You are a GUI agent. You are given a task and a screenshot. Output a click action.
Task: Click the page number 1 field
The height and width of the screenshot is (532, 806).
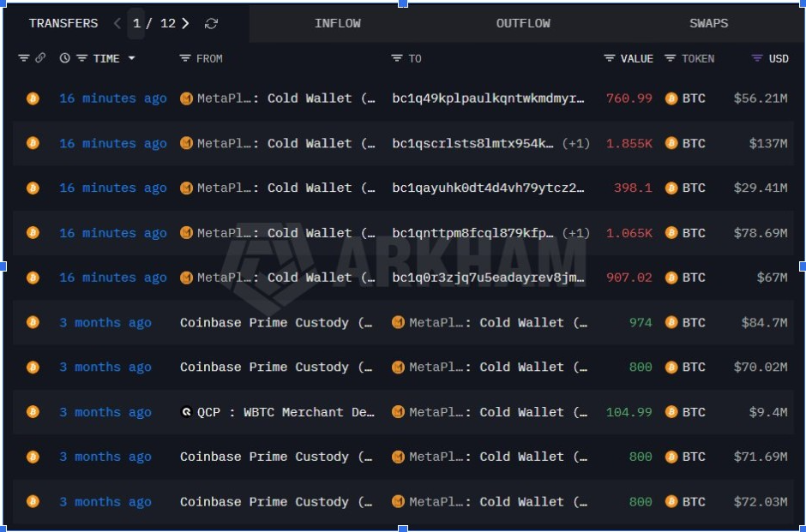tap(136, 24)
